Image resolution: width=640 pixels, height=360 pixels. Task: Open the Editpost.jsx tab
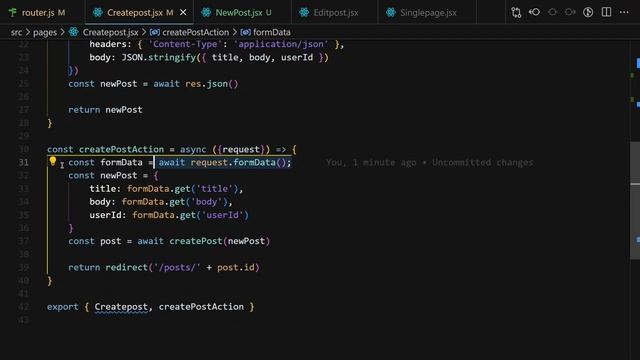(336, 13)
